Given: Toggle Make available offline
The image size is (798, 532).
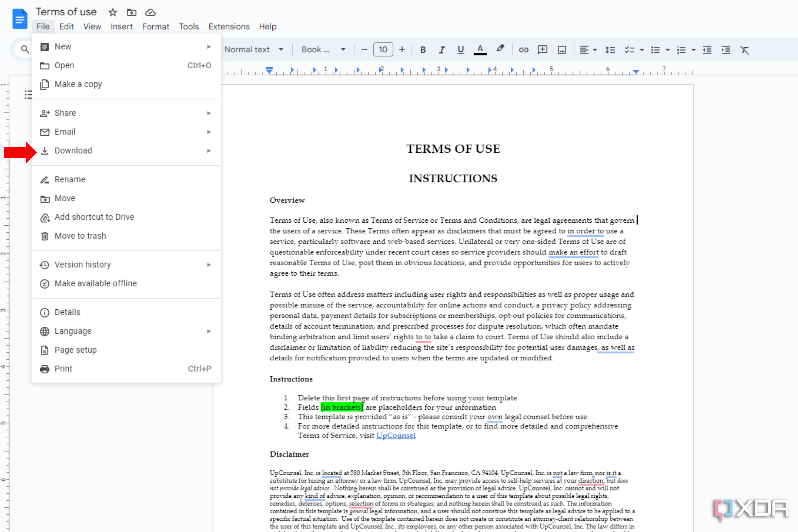Looking at the screenshot, I should (95, 283).
